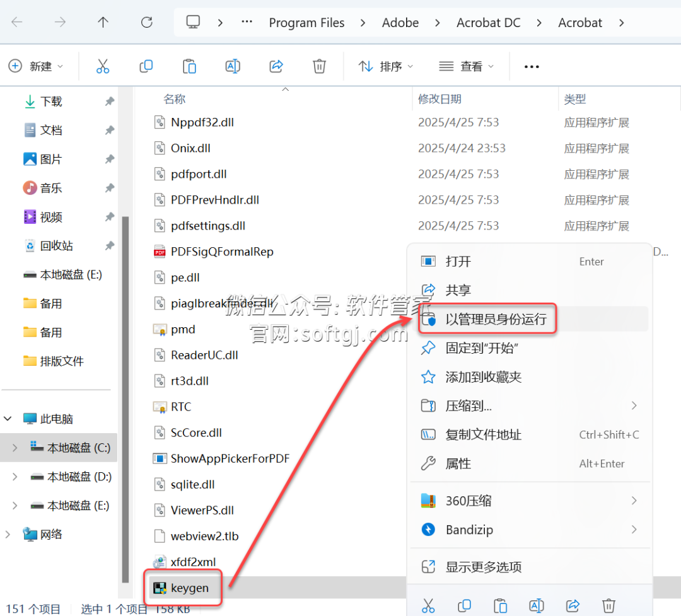This screenshot has width=681, height=616.
Task: Open the 新建 dropdown
Action: [35, 66]
